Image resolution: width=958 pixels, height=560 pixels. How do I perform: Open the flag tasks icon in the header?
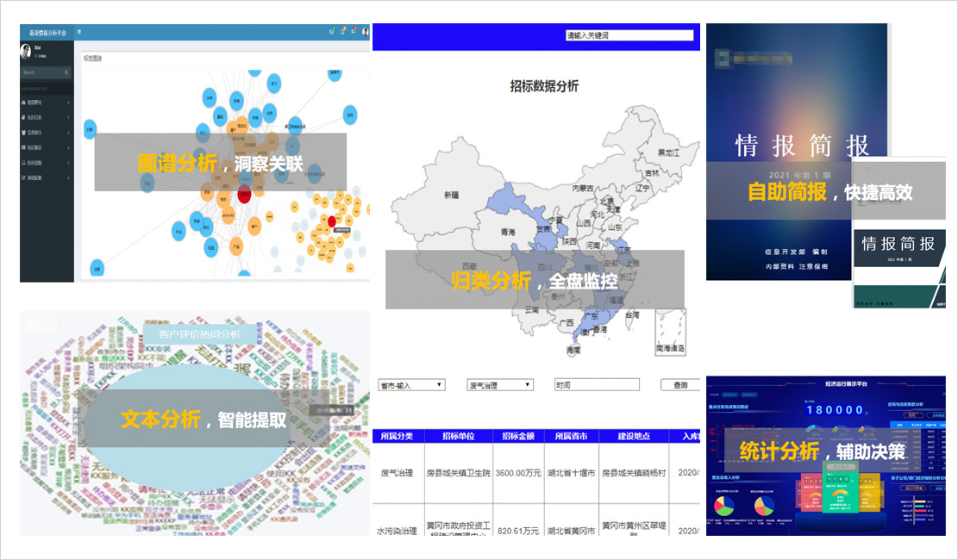354,32
